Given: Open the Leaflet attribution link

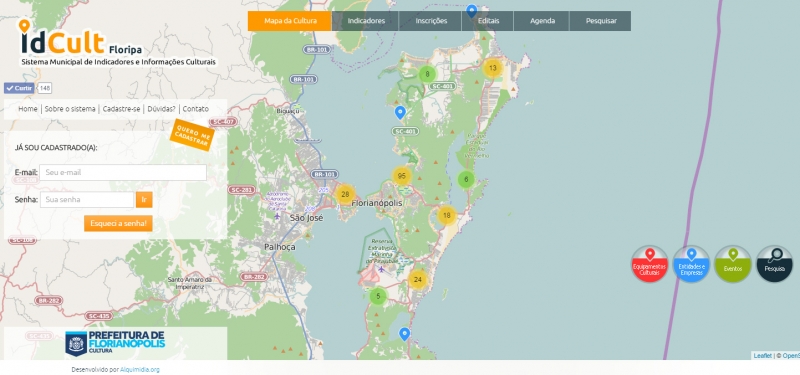Looking at the screenshot, I should click(762, 356).
